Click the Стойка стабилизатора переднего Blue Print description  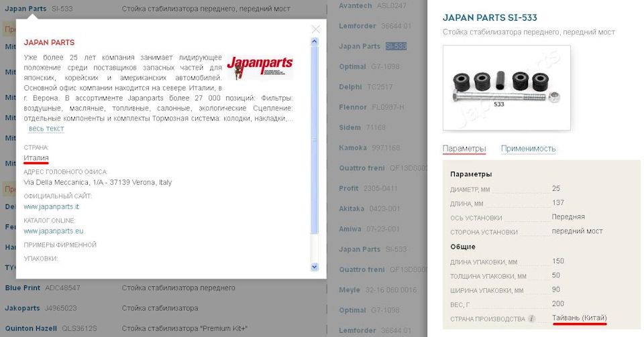178,288
